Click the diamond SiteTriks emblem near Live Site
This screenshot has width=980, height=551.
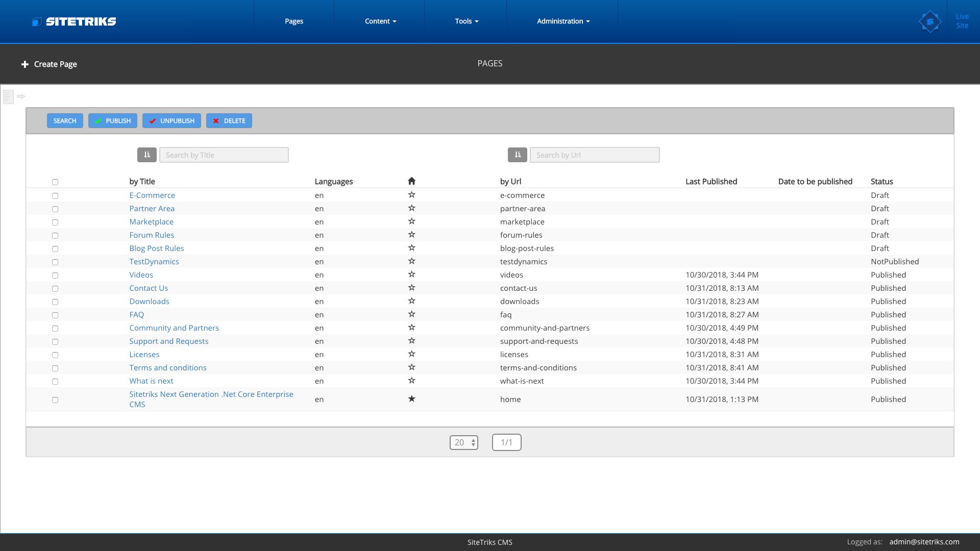tap(929, 21)
